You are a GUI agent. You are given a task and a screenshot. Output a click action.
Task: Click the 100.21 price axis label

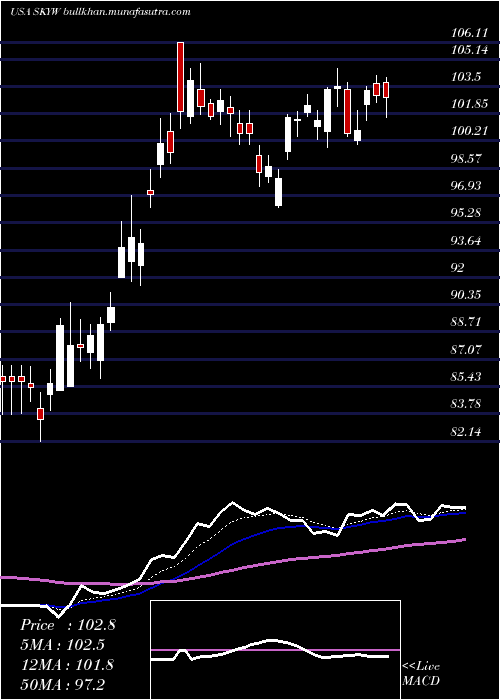tap(468, 131)
